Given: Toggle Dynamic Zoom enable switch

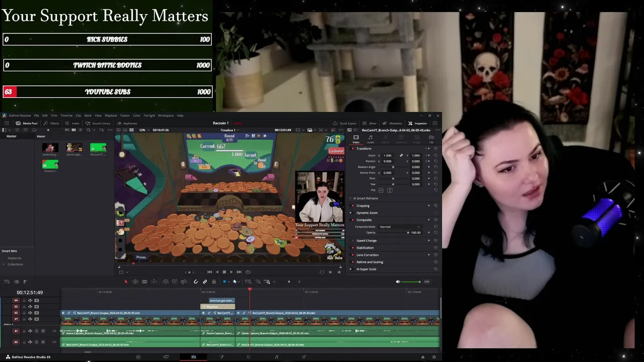Looking at the screenshot, I should (353, 213).
